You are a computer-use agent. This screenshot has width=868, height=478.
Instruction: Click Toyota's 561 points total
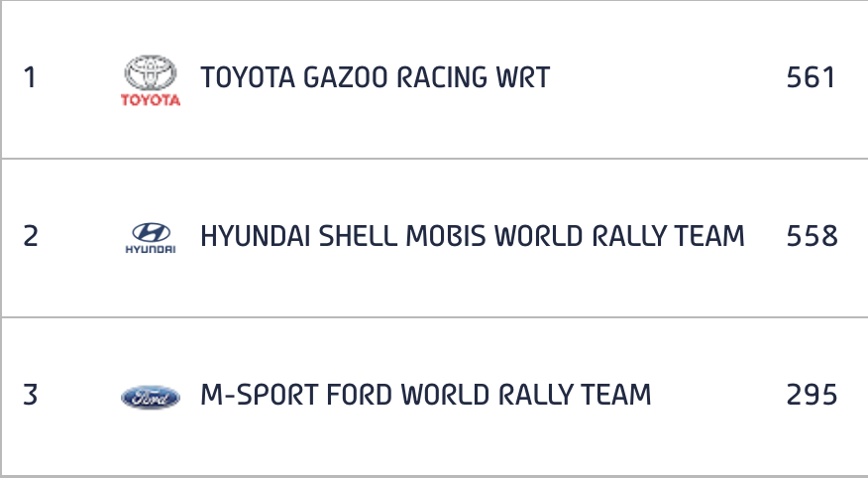[x=811, y=77]
